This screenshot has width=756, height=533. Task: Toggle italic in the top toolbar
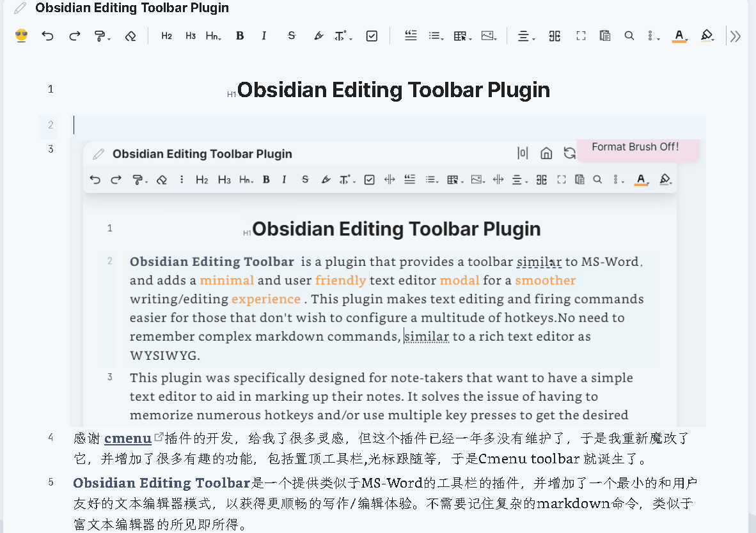[264, 36]
